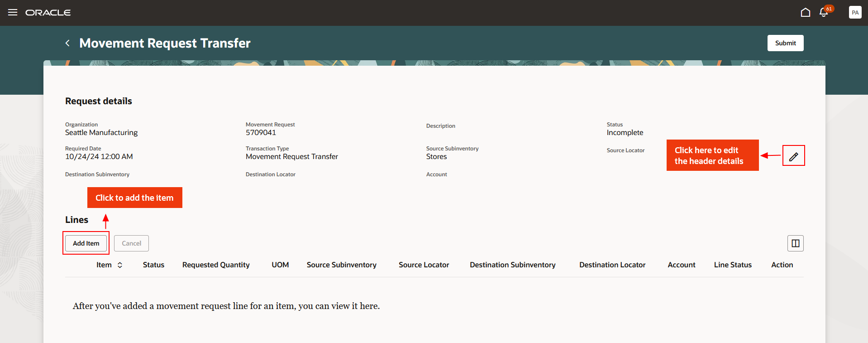
Task: Click the Source Subinventory column header
Action: 342,265
